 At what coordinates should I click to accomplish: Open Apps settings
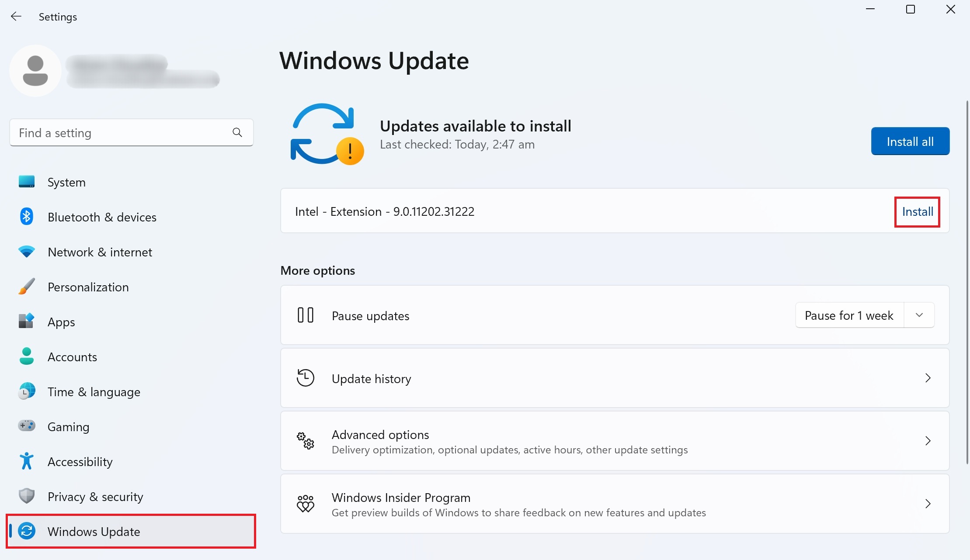click(x=61, y=321)
